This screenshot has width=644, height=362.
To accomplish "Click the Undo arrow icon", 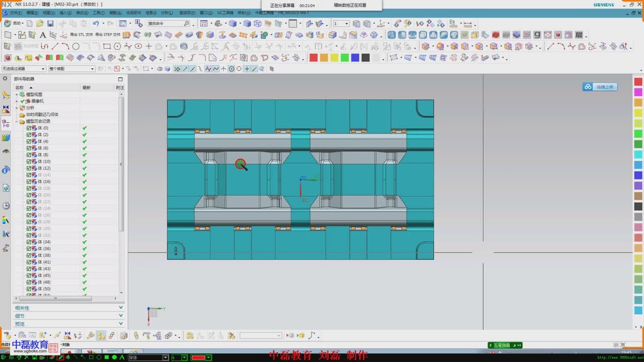I will pyautogui.click(x=96, y=24).
